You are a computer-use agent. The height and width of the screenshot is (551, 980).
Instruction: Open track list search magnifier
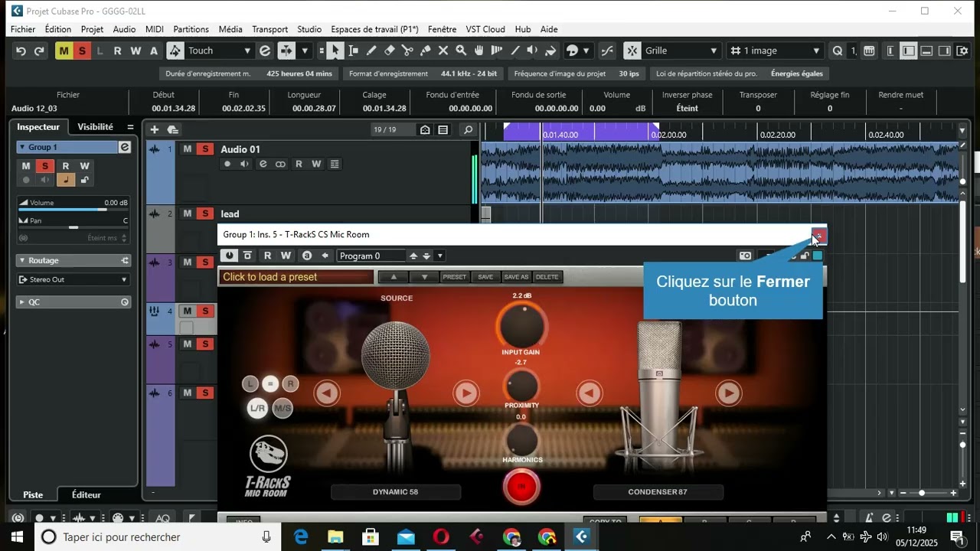point(469,129)
